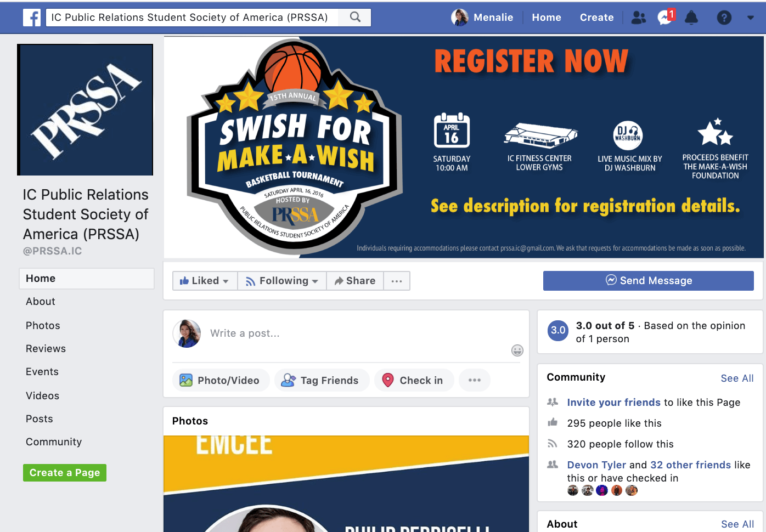Click the search magnifier icon
The height and width of the screenshot is (532, 766).
[356, 17]
